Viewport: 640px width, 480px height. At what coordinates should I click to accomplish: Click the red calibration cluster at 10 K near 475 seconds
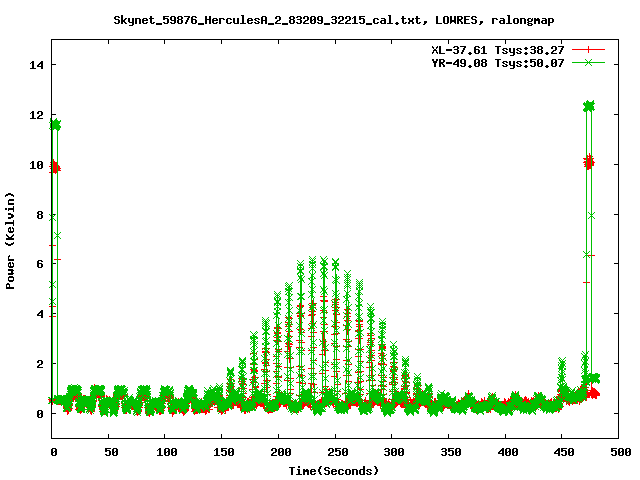pos(589,162)
